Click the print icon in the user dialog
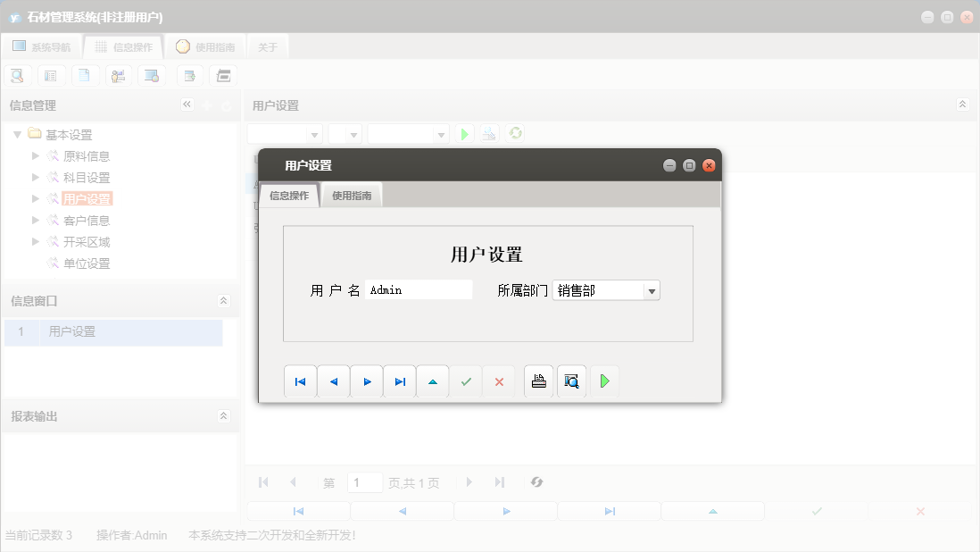Image resolution: width=980 pixels, height=552 pixels. click(537, 381)
